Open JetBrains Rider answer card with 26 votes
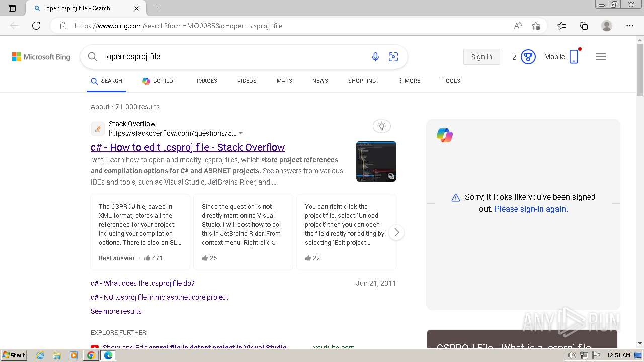 point(243,232)
